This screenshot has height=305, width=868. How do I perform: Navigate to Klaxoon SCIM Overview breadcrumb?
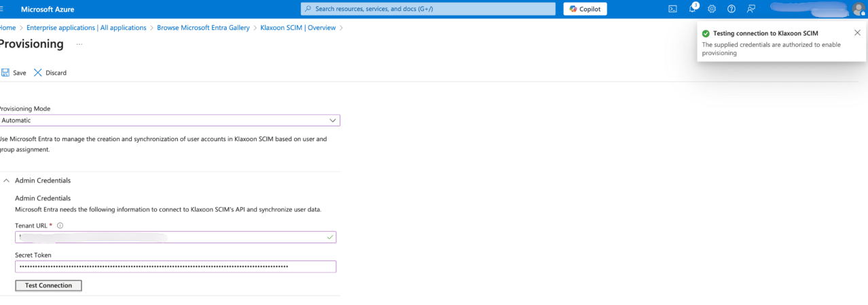click(x=297, y=28)
